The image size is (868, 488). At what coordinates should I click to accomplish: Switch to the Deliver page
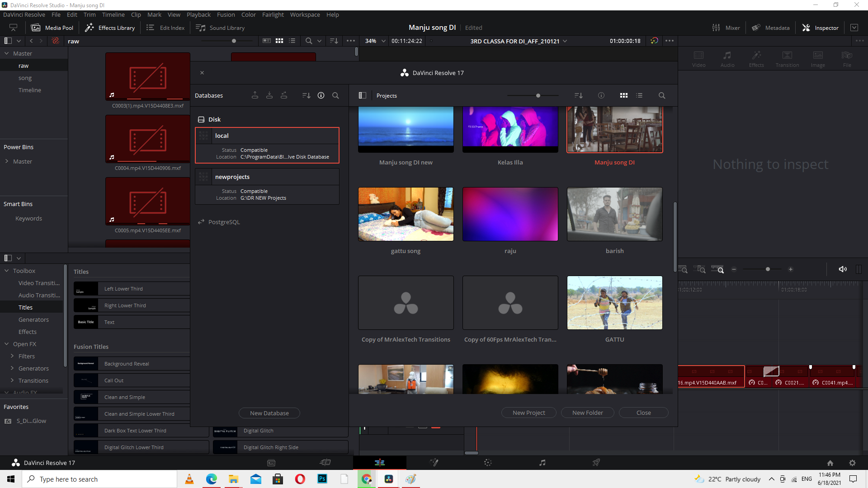[x=596, y=463]
